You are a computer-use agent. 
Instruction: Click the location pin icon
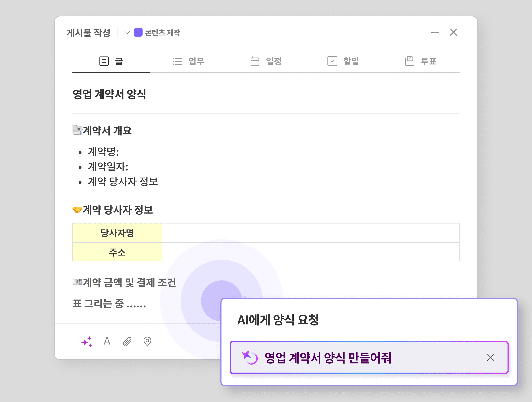147,341
